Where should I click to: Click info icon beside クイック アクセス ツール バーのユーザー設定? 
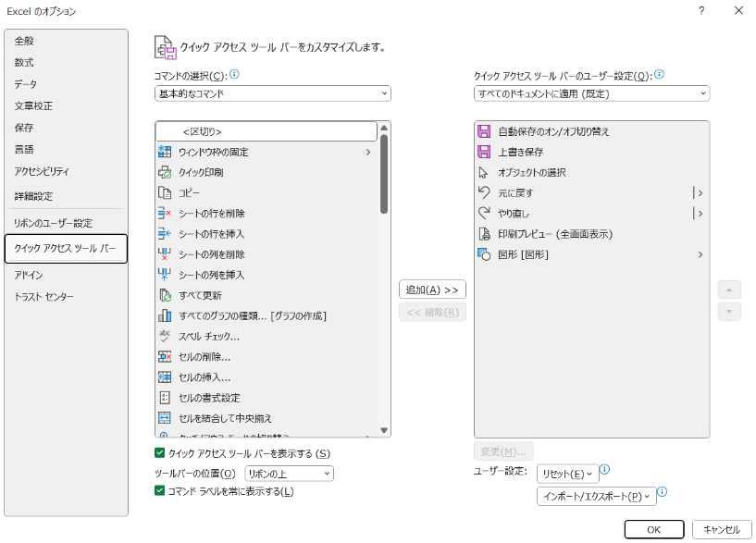[660, 74]
